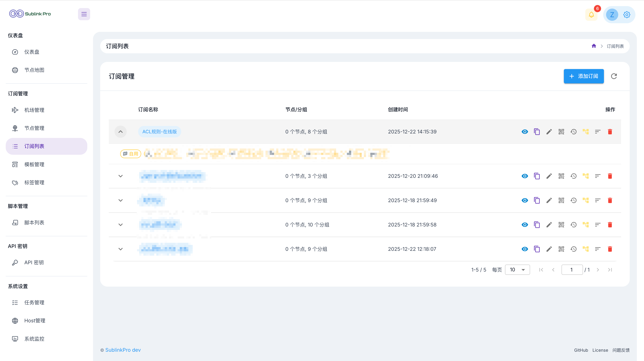Open the SublinkPro dev footer link
This screenshot has width=644, height=361.
123,350
